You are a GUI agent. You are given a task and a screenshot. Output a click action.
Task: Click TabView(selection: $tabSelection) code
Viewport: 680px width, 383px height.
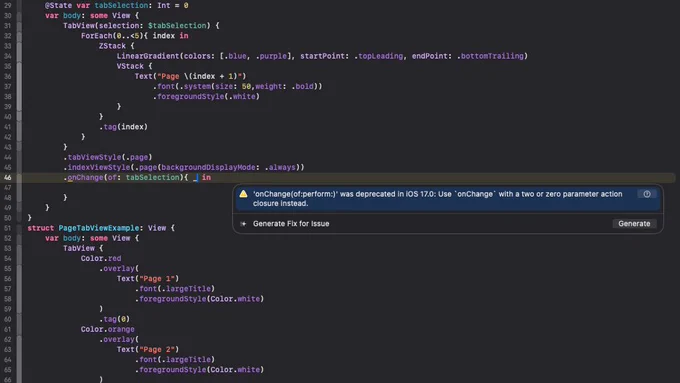[x=141, y=26]
